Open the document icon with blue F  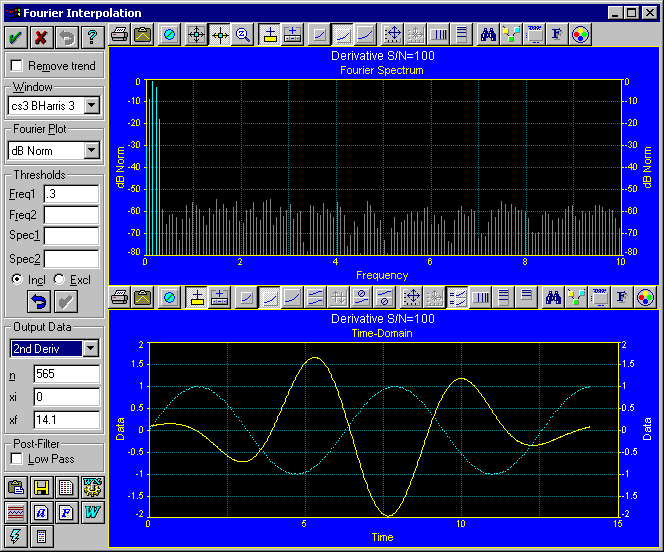click(x=67, y=513)
